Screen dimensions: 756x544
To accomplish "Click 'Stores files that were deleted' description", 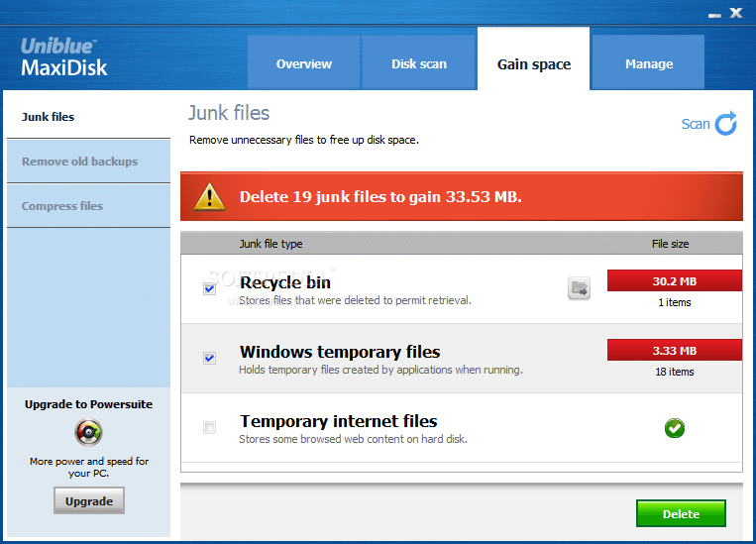I will (x=355, y=300).
